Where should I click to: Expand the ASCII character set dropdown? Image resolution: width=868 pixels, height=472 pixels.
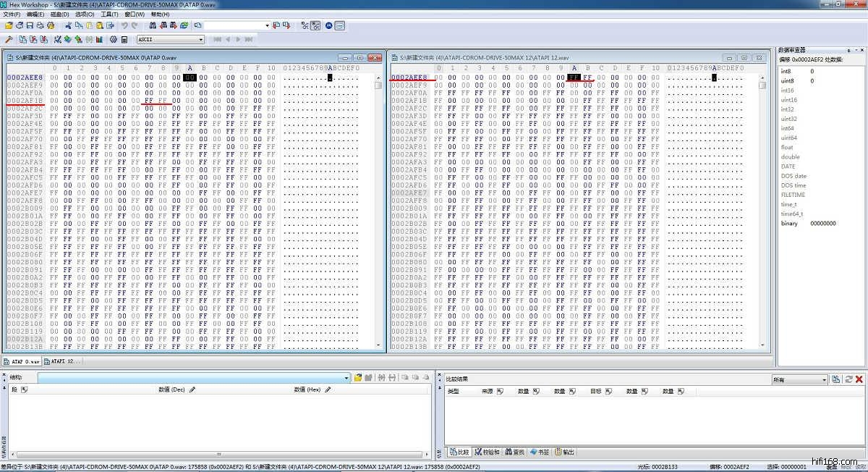(x=200, y=39)
